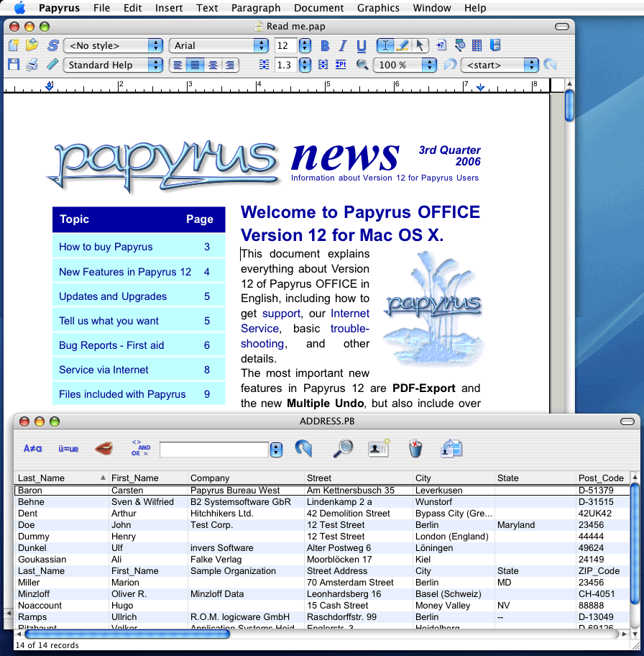Click the font size 12 stepper
The width and height of the screenshot is (644, 656).
(305, 45)
